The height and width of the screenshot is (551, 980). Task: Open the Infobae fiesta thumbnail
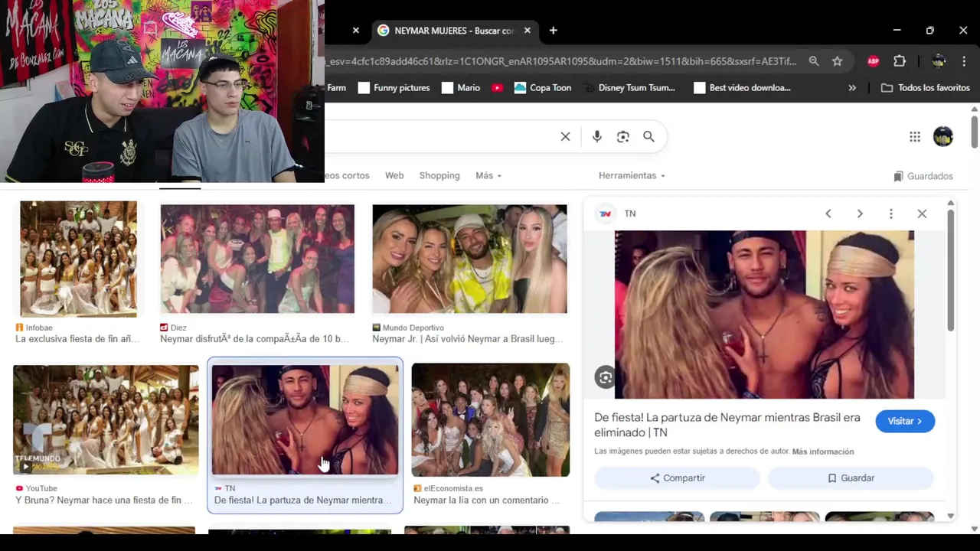(x=78, y=259)
